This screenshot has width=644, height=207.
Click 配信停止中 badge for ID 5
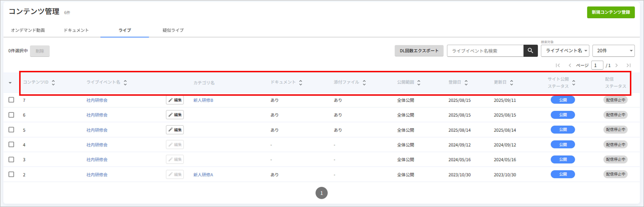tap(615, 130)
